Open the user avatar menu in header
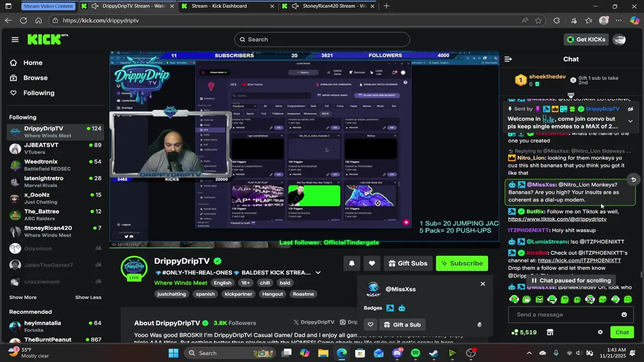Viewport: 644px width, 362px height. point(619,40)
